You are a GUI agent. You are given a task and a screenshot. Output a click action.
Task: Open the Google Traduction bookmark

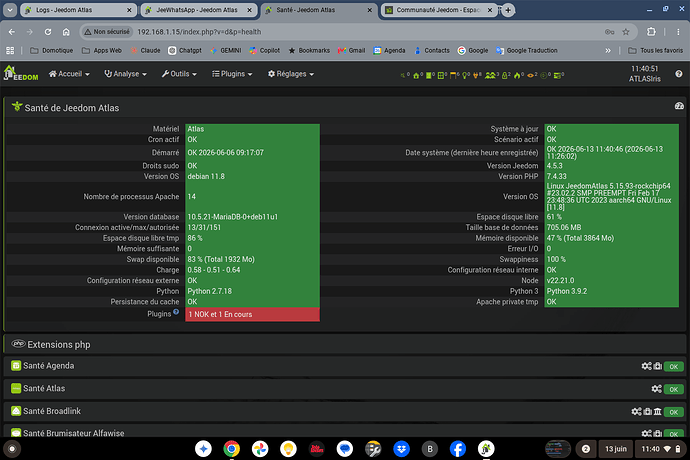click(527, 51)
